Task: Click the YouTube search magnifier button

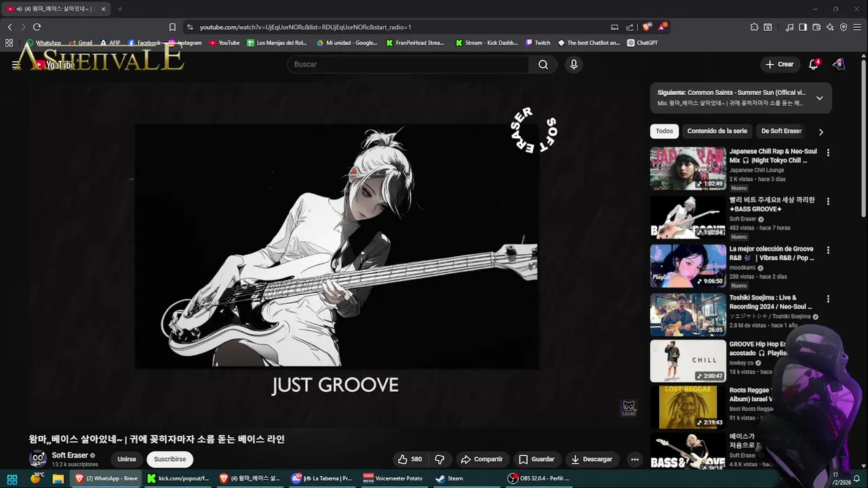Action: pos(543,64)
